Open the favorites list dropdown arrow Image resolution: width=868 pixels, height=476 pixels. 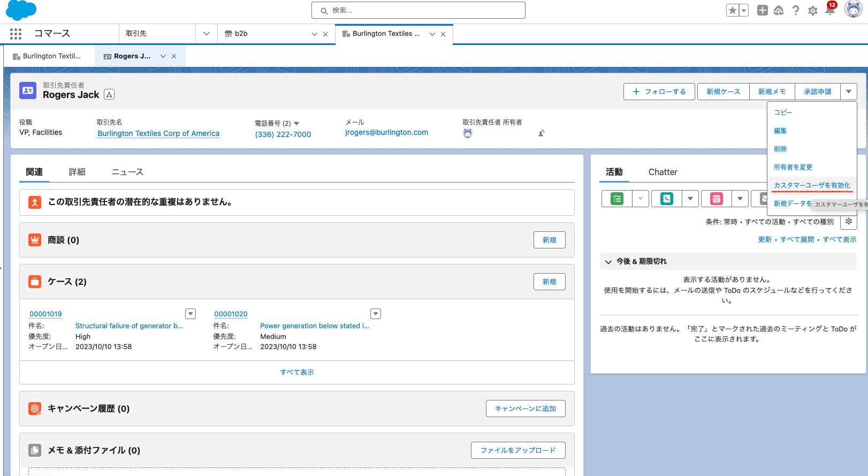coord(744,10)
